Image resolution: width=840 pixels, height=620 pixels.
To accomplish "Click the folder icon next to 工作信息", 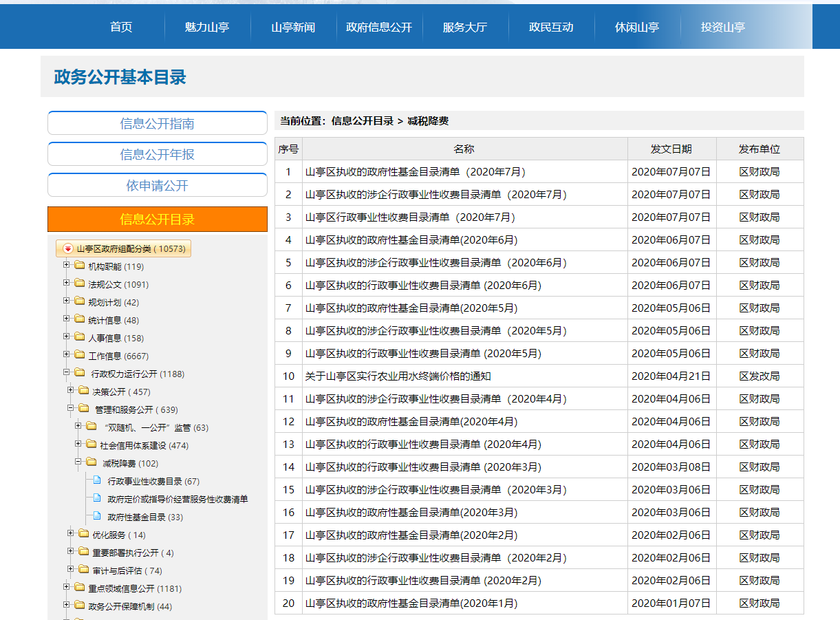I will [x=79, y=355].
